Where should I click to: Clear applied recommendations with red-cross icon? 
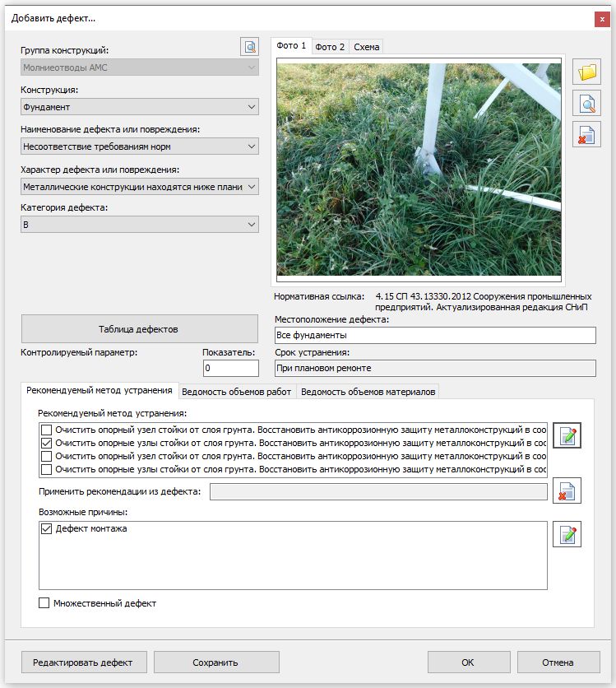coord(567,490)
